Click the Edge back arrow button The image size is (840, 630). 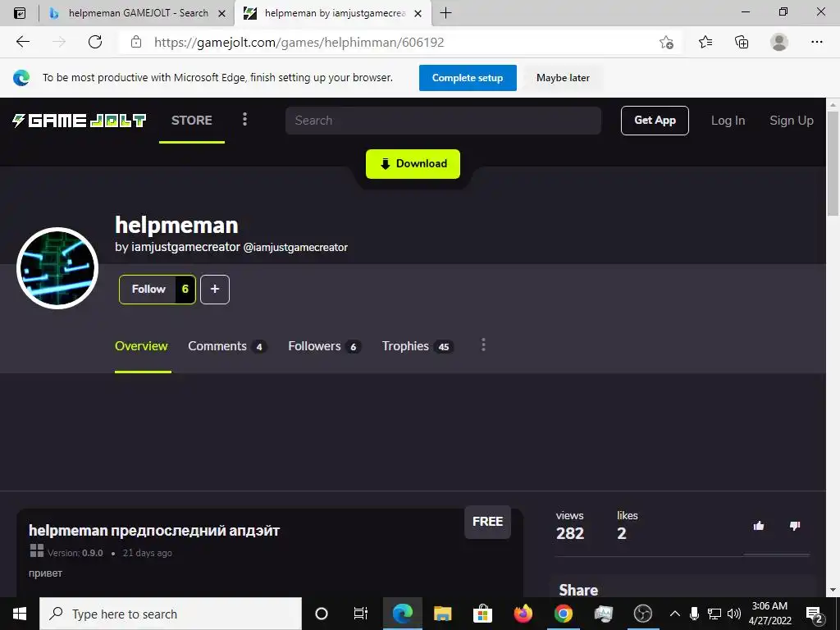click(x=22, y=42)
